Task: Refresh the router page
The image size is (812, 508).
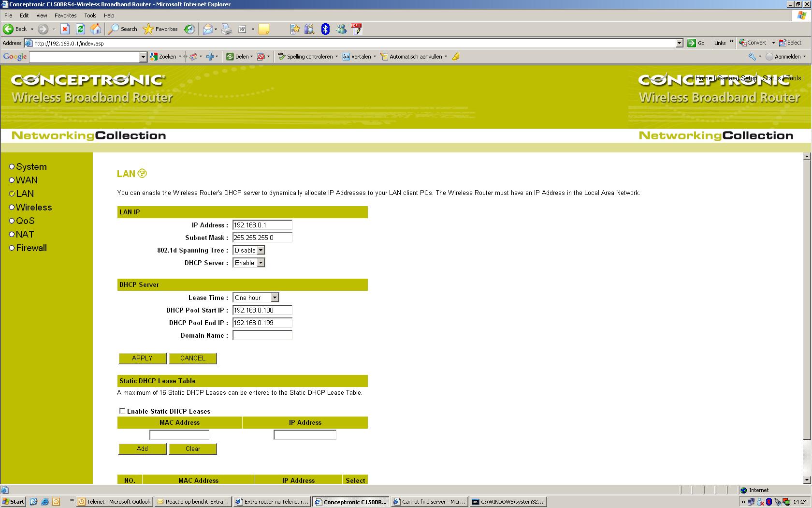Action: [81, 29]
